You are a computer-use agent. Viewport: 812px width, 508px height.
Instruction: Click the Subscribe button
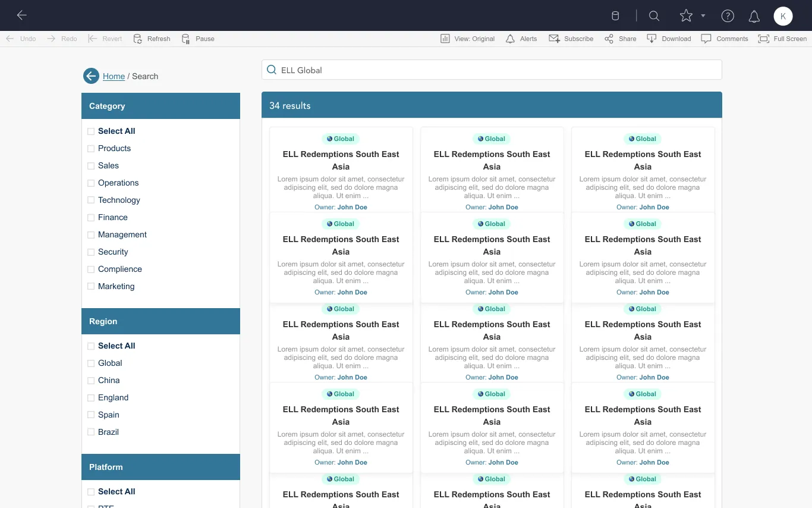coord(571,39)
